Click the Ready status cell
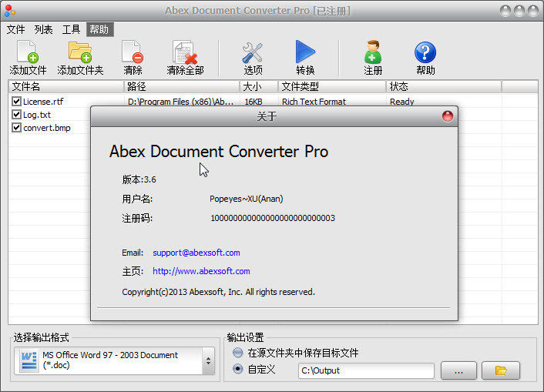The width and height of the screenshot is (544, 392). point(402,102)
